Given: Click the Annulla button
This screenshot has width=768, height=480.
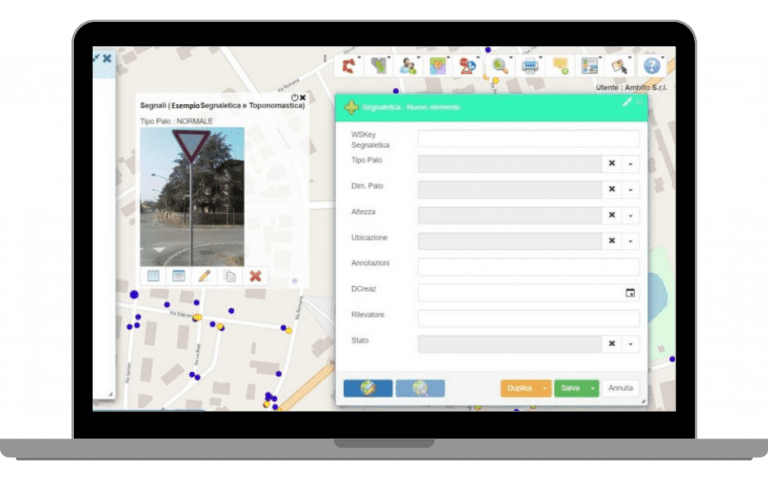Looking at the screenshot, I should (x=621, y=388).
